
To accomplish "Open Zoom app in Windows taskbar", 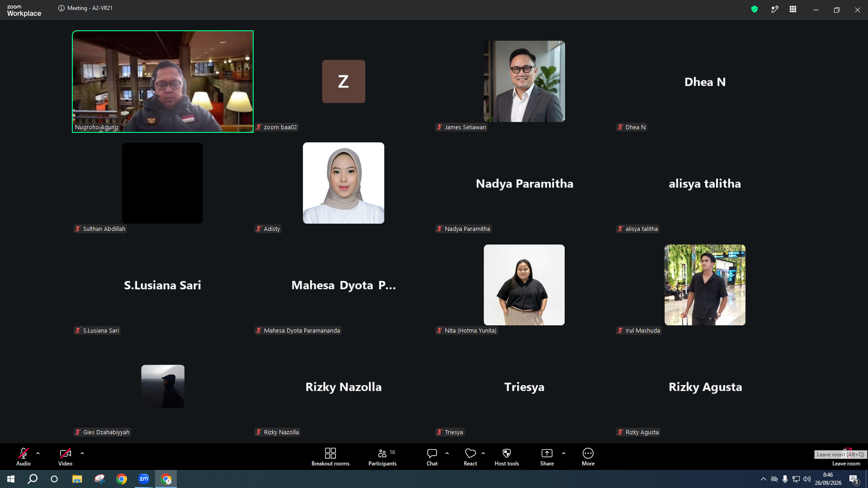I will [144, 479].
